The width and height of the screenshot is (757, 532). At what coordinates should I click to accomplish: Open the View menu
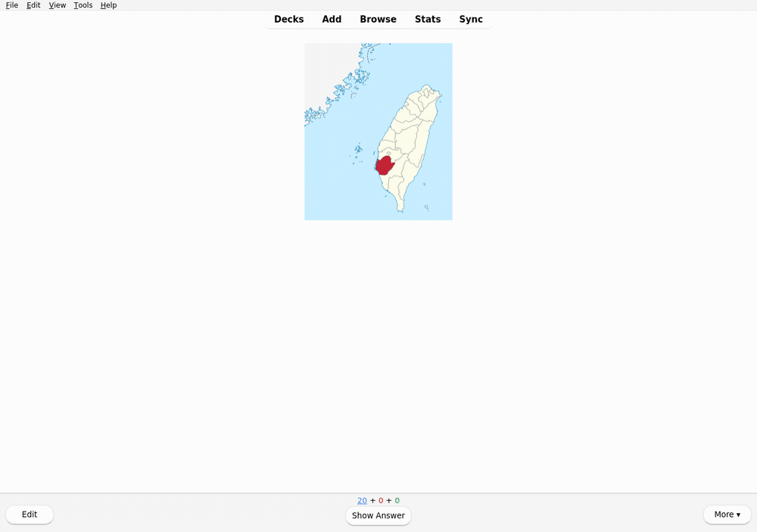click(57, 5)
